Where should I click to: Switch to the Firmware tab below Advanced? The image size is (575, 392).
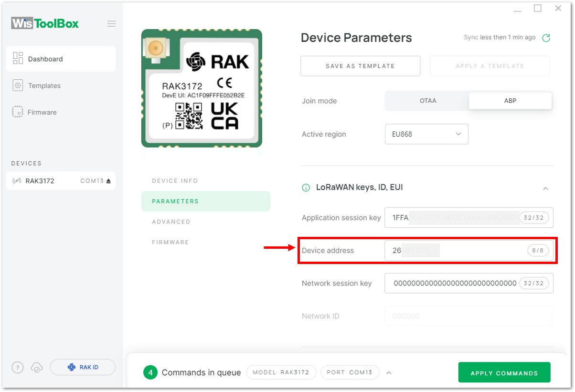(x=170, y=242)
